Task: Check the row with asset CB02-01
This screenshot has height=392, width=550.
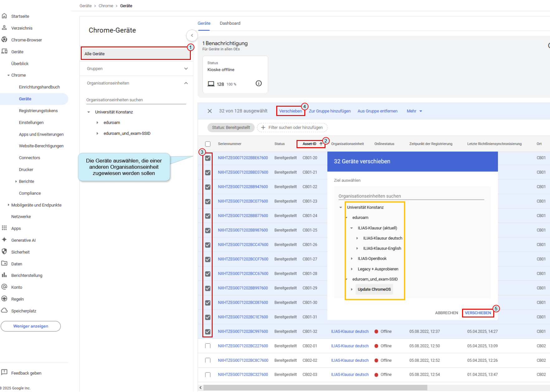Action: [x=208, y=346]
